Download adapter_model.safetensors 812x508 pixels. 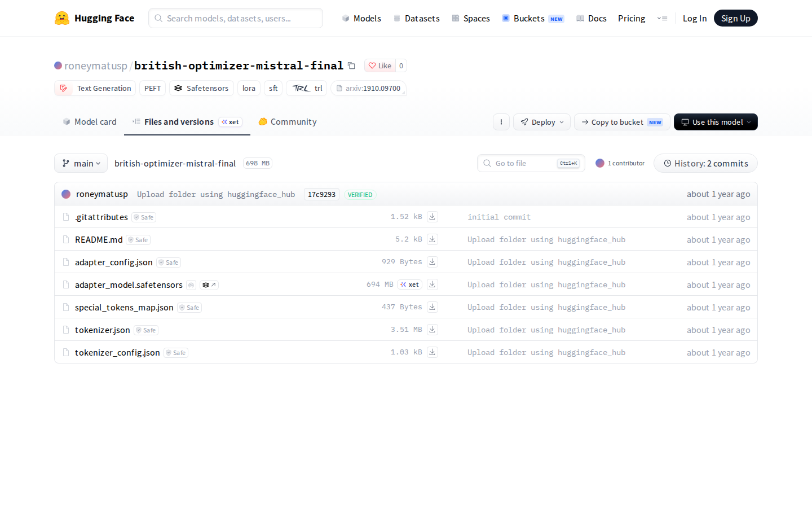tap(432, 284)
